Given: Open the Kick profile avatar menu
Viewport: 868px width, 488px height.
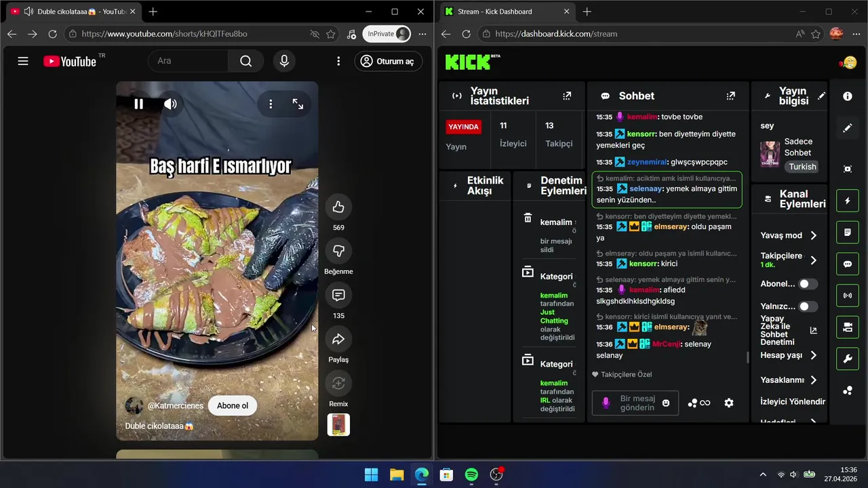Looking at the screenshot, I should (848, 62).
